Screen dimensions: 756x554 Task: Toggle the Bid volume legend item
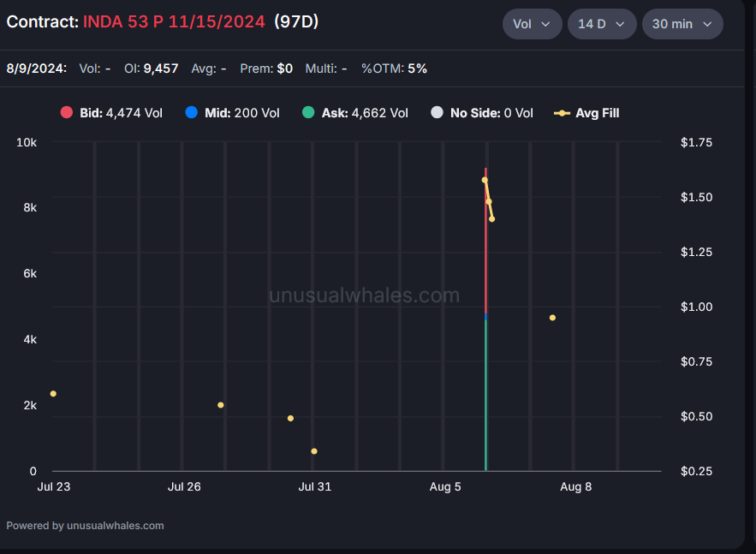pos(111,113)
